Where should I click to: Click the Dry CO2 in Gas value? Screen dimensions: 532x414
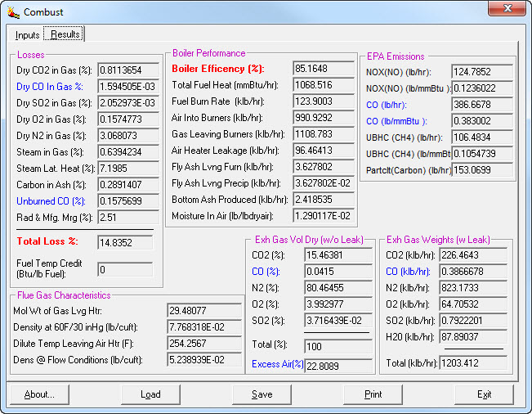pyautogui.click(x=128, y=70)
